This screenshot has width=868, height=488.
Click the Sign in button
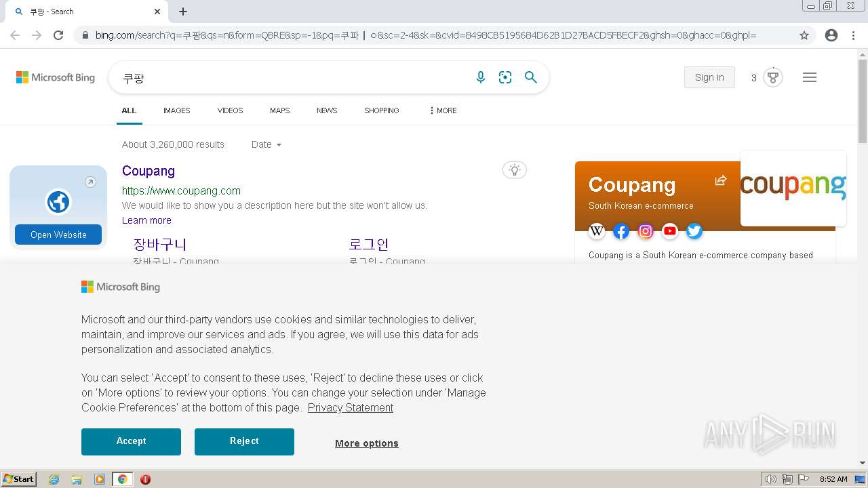(709, 77)
